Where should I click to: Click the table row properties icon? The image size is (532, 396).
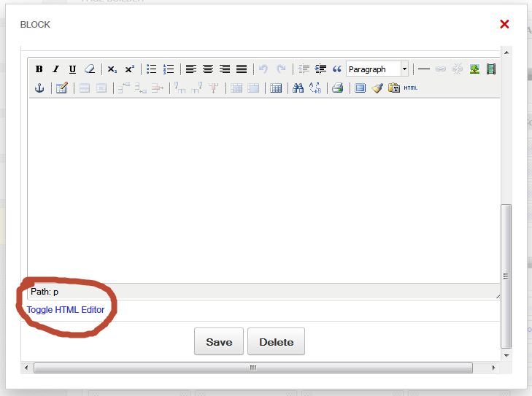click(85, 88)
